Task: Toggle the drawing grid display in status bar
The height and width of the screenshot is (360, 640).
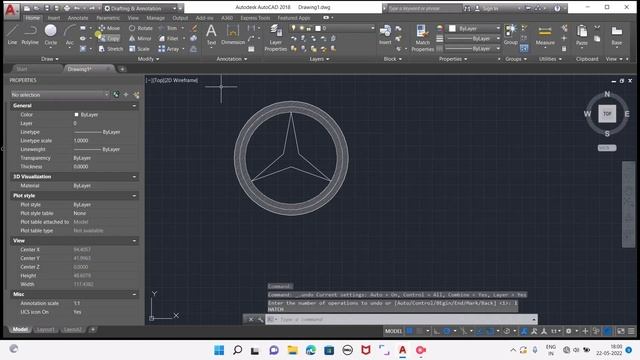Action: 409,331
